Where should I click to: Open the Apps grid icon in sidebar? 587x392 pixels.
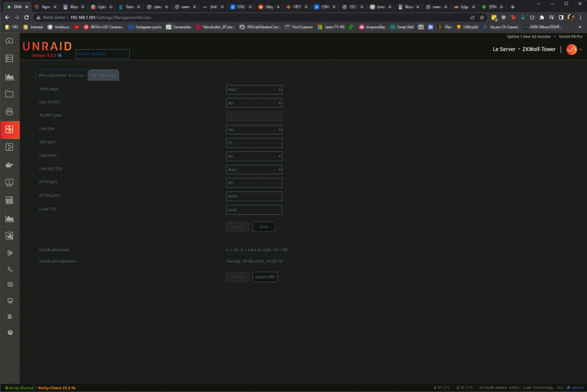pos(9,200)
